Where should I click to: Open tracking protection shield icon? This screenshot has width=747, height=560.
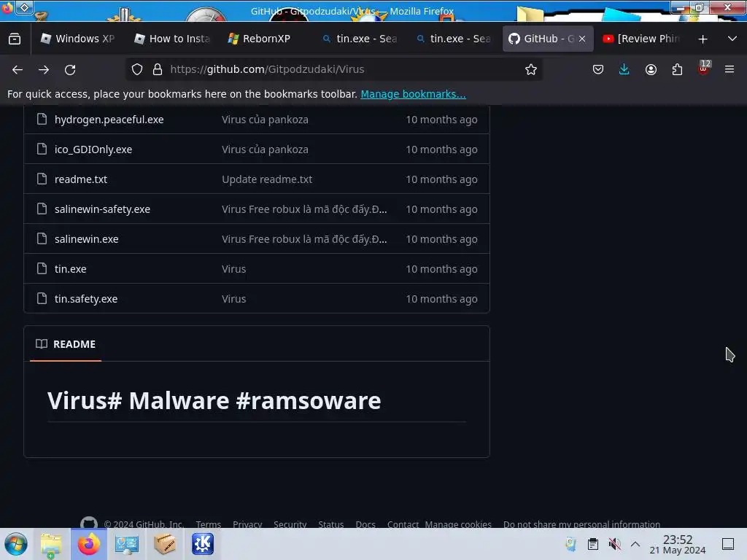tap(137, 69)
